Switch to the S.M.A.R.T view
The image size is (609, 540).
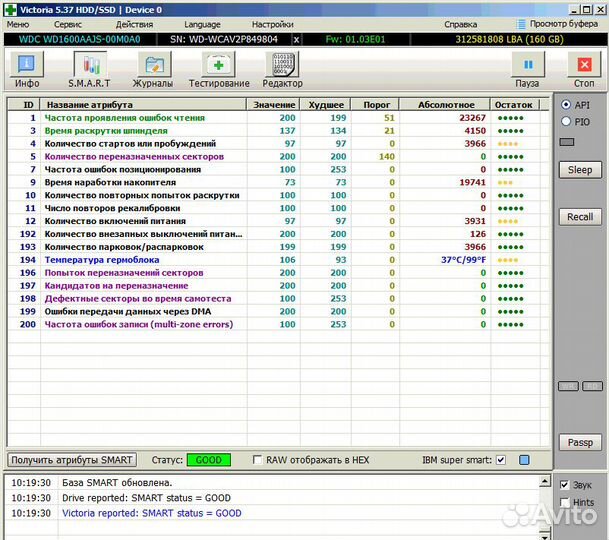coord(89,69)
